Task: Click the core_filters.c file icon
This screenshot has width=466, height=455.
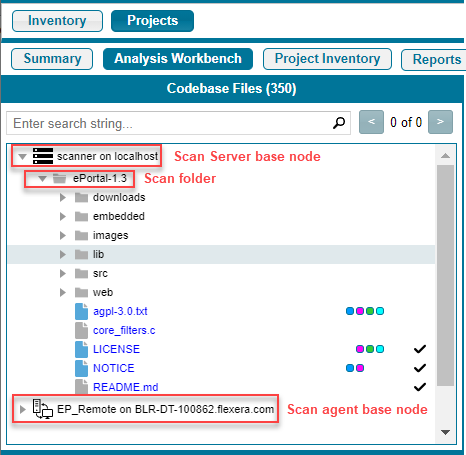Action: point(82,330)
